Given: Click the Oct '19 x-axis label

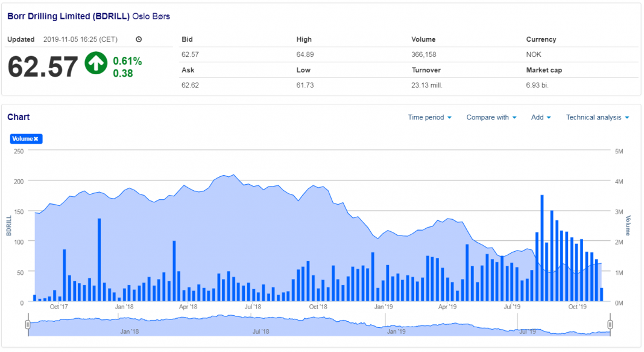Looking at the screenshot, I should coord(578,307).
